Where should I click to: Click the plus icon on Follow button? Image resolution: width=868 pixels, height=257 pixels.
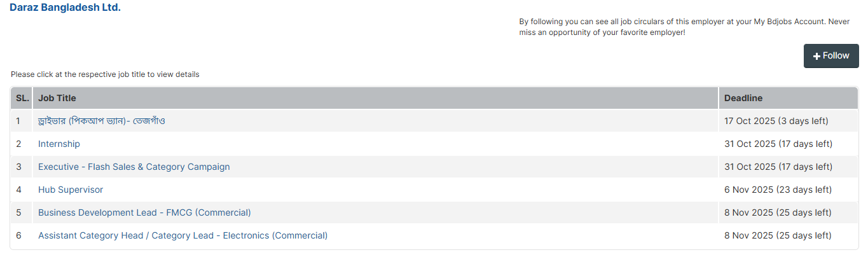pyautogui.click(x=816, y=56)
